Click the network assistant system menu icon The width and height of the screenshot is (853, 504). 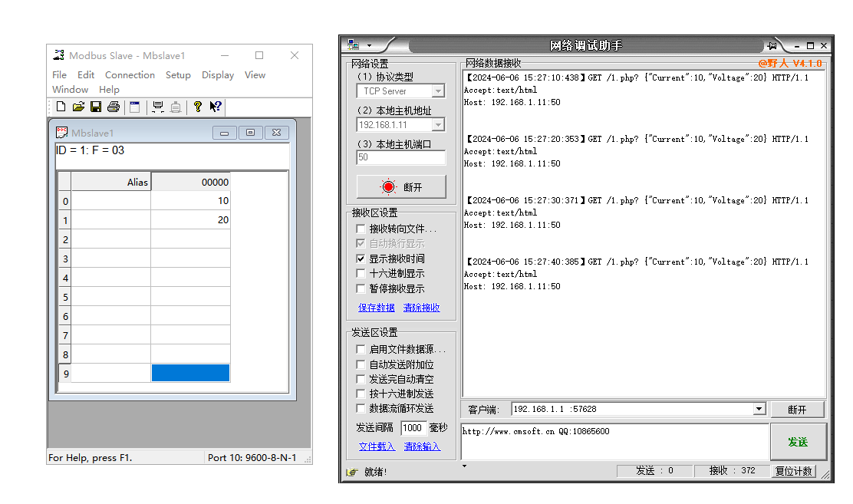(x=354, y=45)
